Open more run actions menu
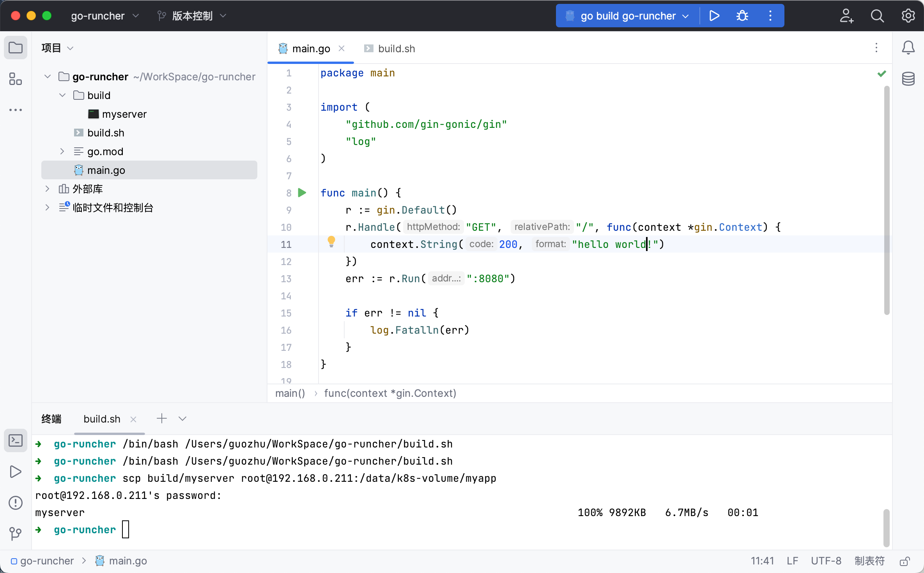Screen dimensions: 924x573 coord(770,16)
